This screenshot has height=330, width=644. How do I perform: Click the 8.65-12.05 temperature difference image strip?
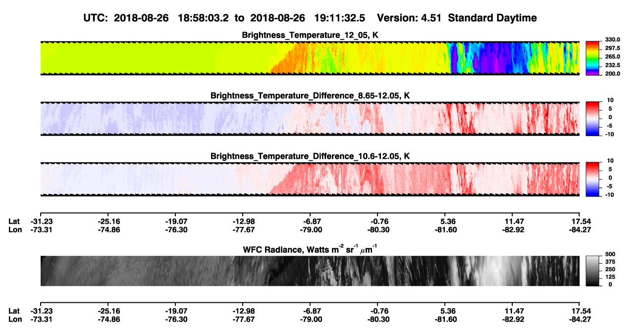(310, 118)
